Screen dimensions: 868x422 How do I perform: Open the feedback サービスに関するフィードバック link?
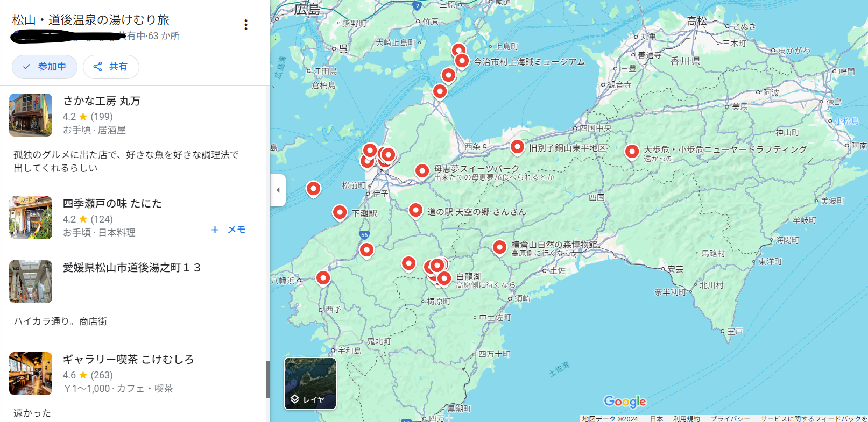[x=814, y=418]
